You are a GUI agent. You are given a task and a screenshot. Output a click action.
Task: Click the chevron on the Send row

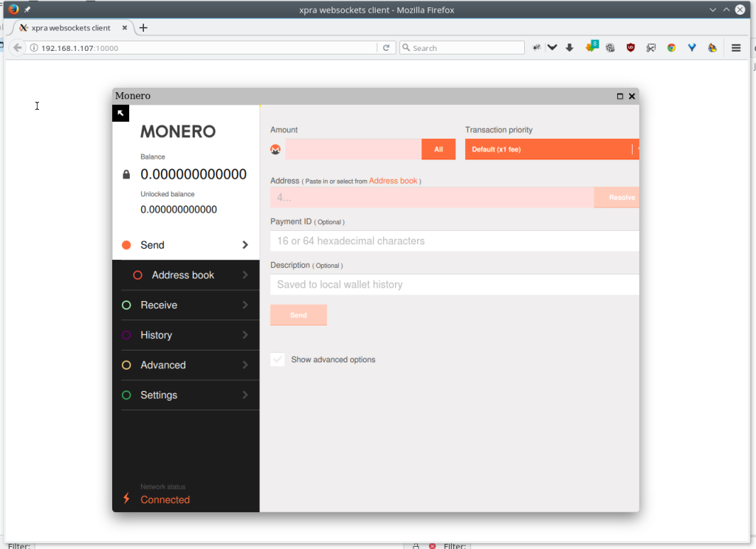pos(245,245)
